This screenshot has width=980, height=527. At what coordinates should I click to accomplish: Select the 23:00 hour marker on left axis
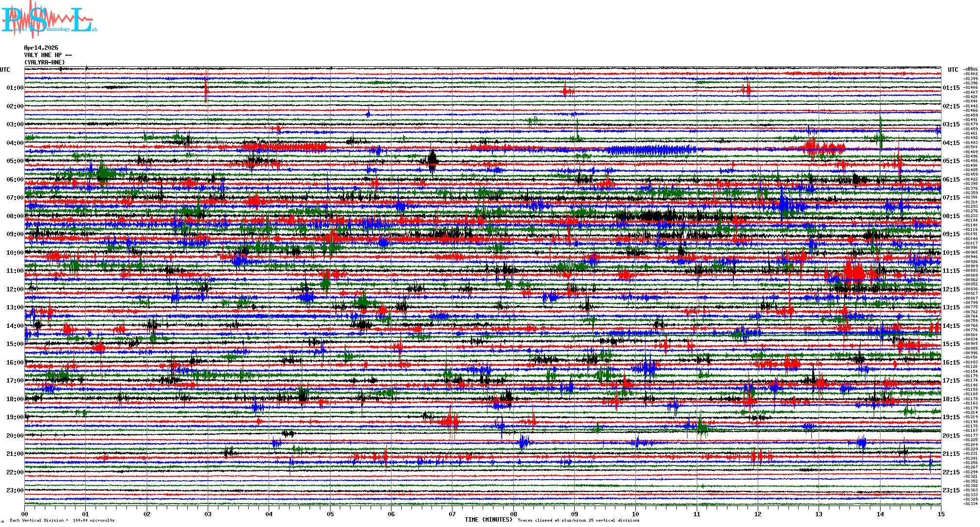[x=15, y=490]
